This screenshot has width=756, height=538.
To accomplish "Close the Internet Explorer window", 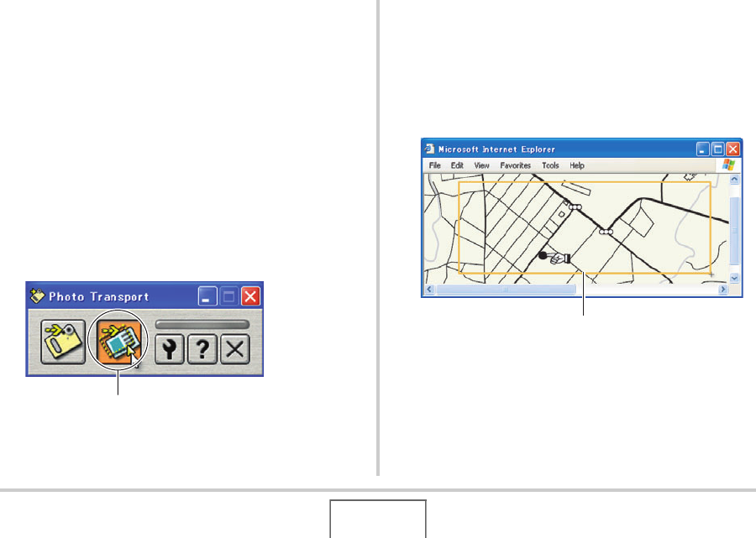I will 732,149.
